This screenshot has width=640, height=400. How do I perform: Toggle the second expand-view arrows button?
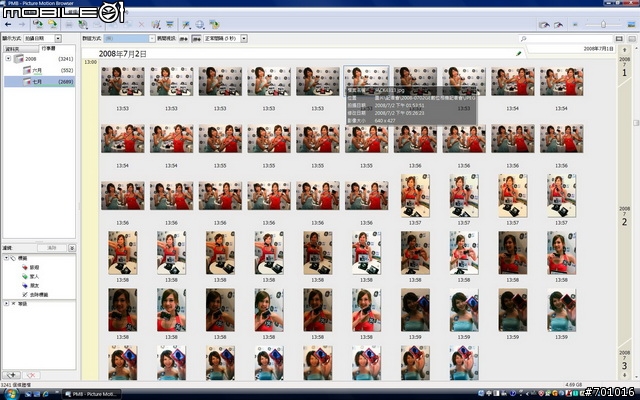pyautogui.click(x=196, y=39)
